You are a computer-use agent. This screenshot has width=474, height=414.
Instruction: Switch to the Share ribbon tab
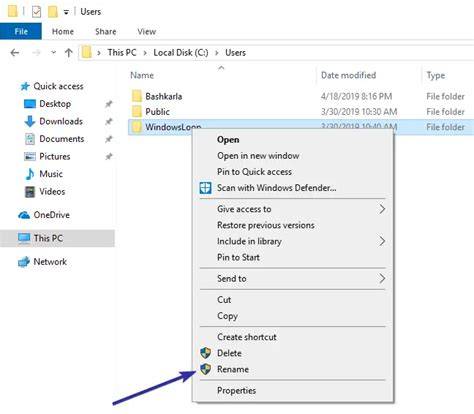click(106, 31)
